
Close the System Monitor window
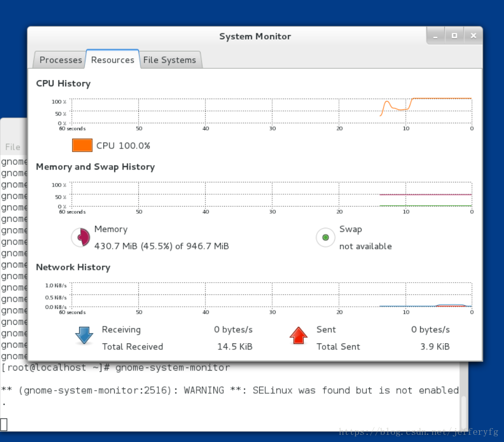473,35
